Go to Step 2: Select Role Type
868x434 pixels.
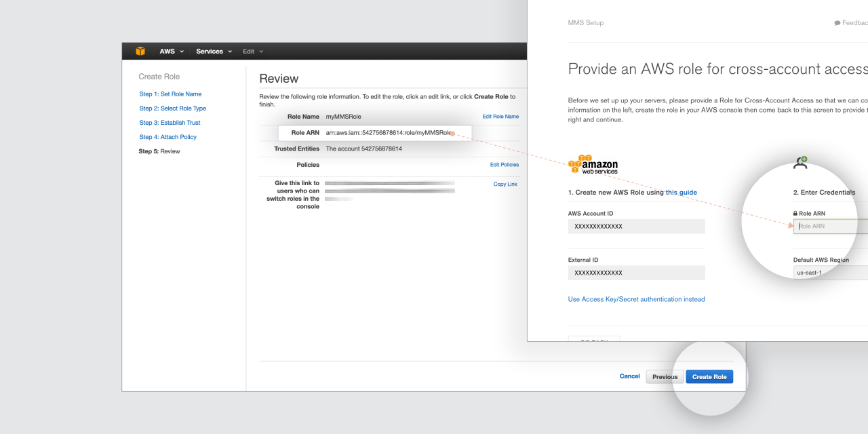[x=172, y=108]
